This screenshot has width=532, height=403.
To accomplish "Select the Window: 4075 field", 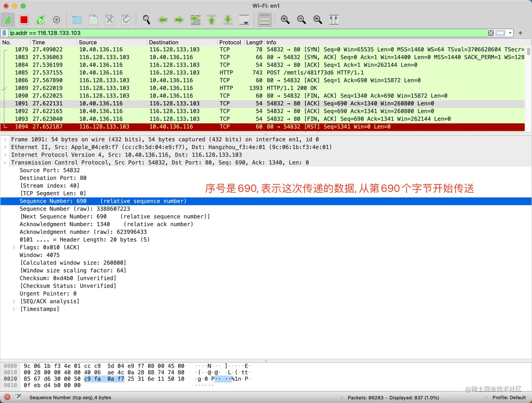I will [x=39, y=255].
